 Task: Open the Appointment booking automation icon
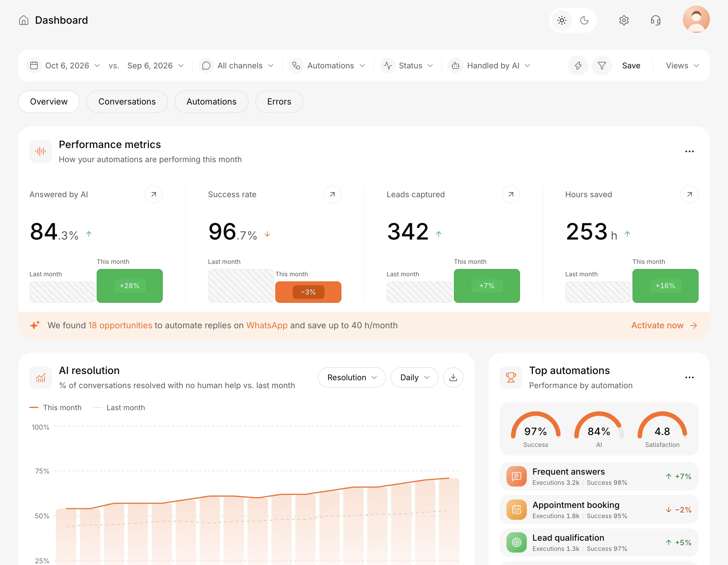click(x=516, y=510)
